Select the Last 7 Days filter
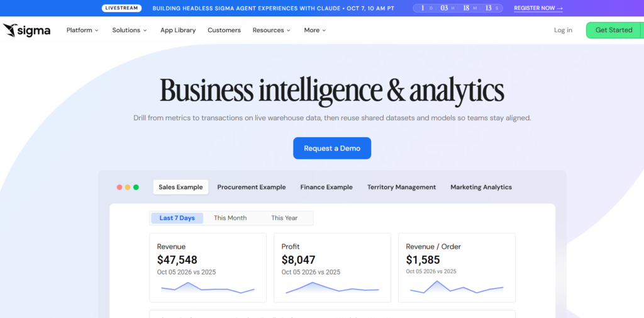 (177, 218)
